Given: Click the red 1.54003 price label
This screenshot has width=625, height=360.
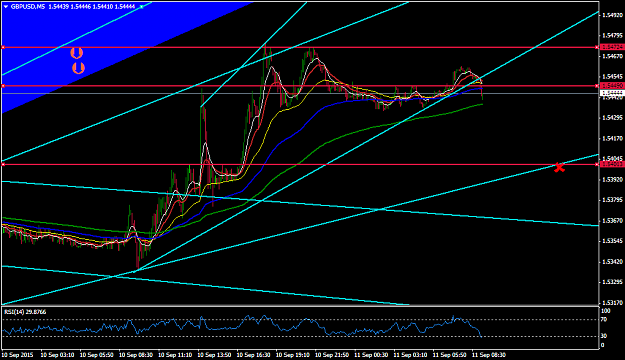Looking at the screenshot, I should pos(612,164).
